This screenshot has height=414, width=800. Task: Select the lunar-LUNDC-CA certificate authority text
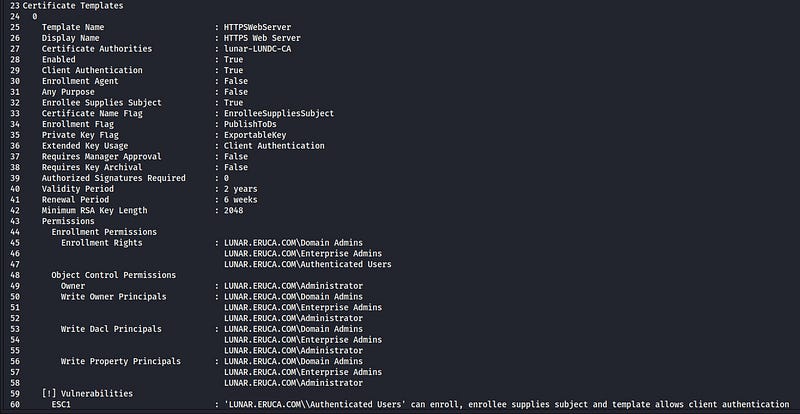coord(257,49)
